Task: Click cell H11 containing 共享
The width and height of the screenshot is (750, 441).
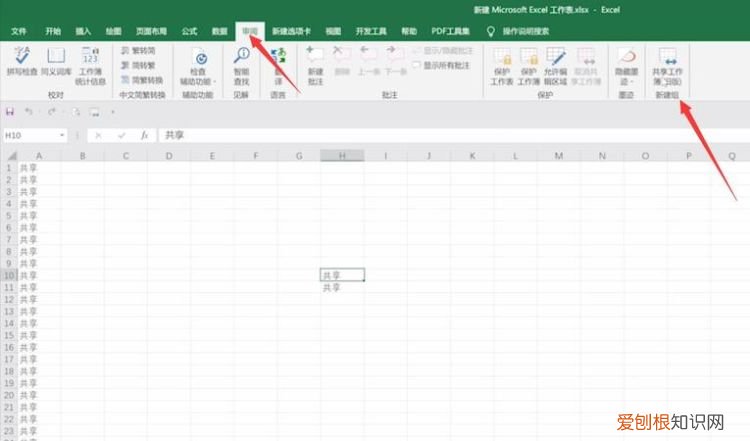Action: (x=342, y=287)
